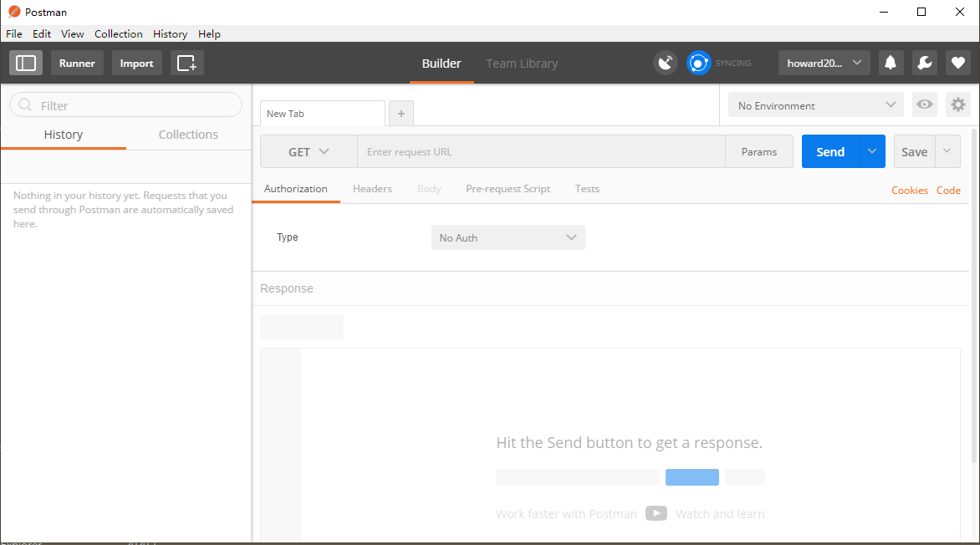Click the Import button
980x545 pixels.
[137, 64]
